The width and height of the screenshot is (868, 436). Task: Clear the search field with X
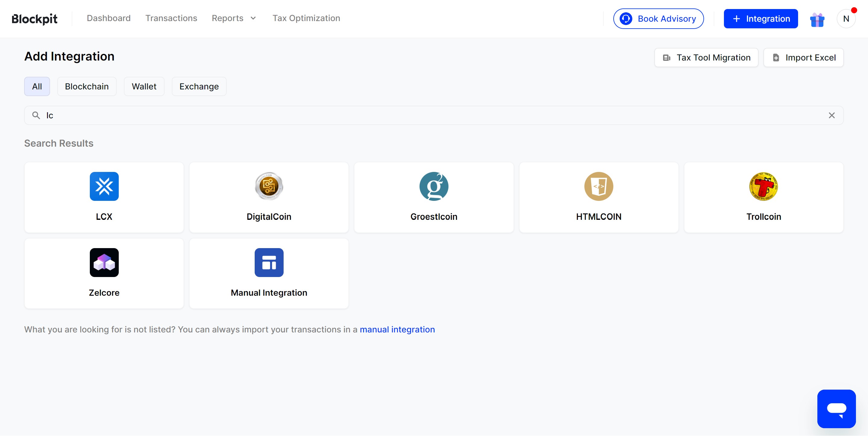click(x=831, y=116)
